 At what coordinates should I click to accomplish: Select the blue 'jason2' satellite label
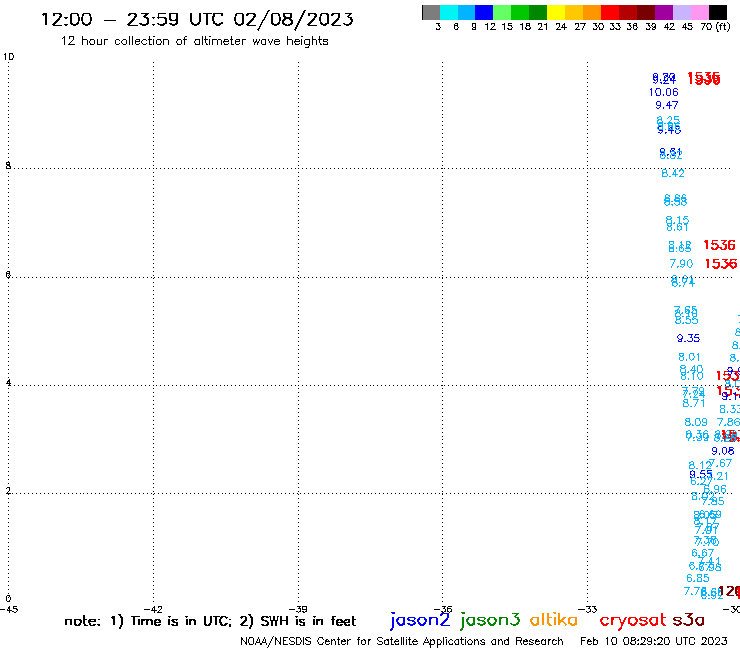click(420, 620)
